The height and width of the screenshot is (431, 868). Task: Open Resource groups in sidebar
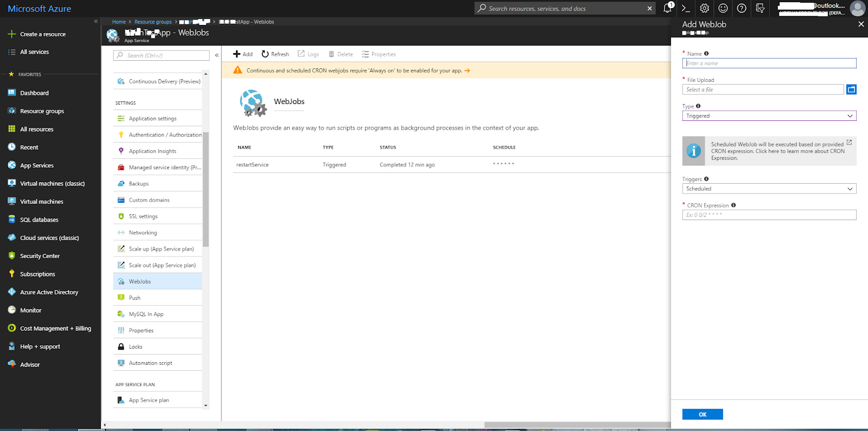click(x=36, y=111)
